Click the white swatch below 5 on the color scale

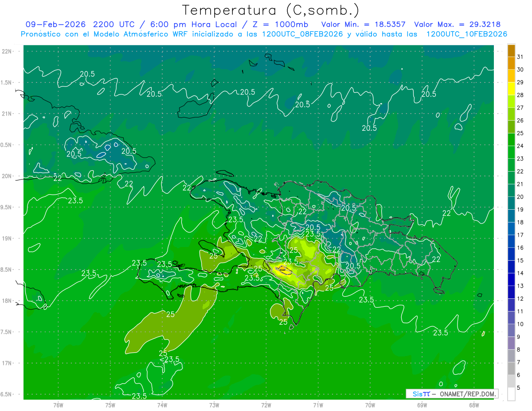511,394
